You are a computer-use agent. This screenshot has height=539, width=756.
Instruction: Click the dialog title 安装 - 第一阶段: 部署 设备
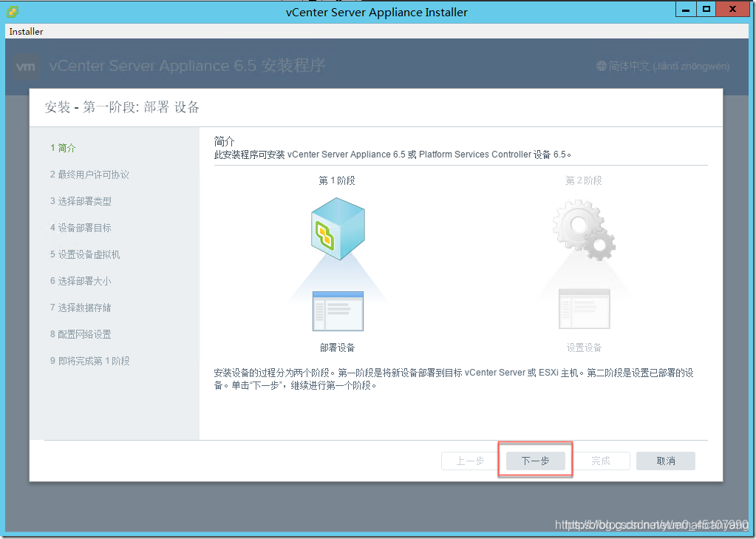(122, 107)
